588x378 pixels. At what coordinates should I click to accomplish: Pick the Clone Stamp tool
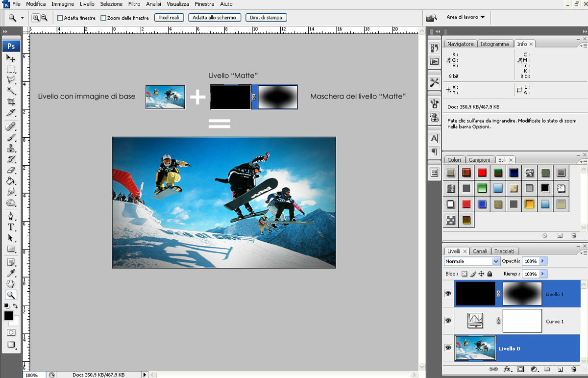point(11,149)
